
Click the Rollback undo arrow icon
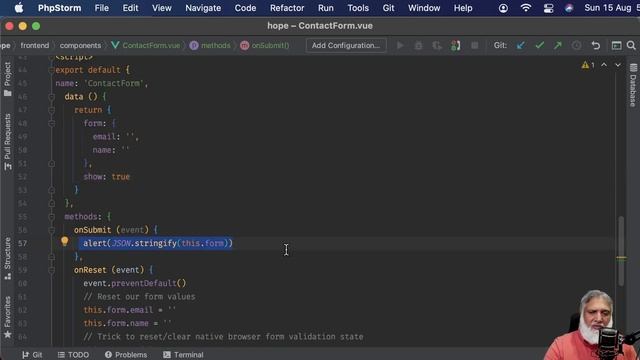pos(596,45)
